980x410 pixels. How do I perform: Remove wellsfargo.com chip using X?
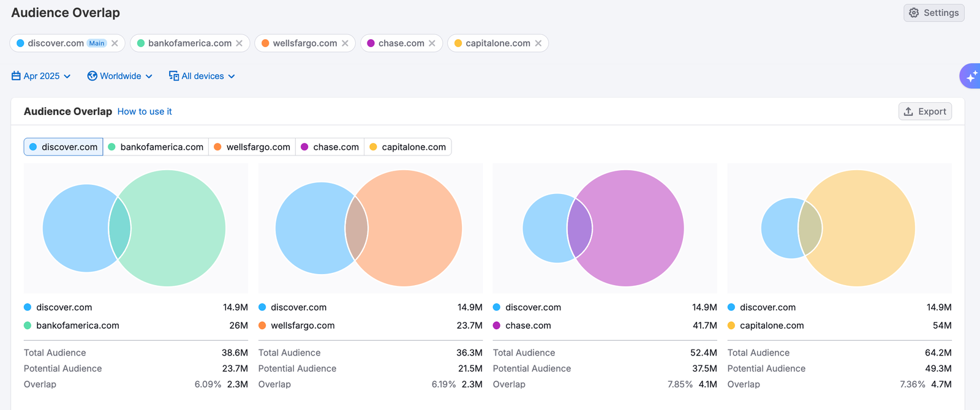pos(345,43)
